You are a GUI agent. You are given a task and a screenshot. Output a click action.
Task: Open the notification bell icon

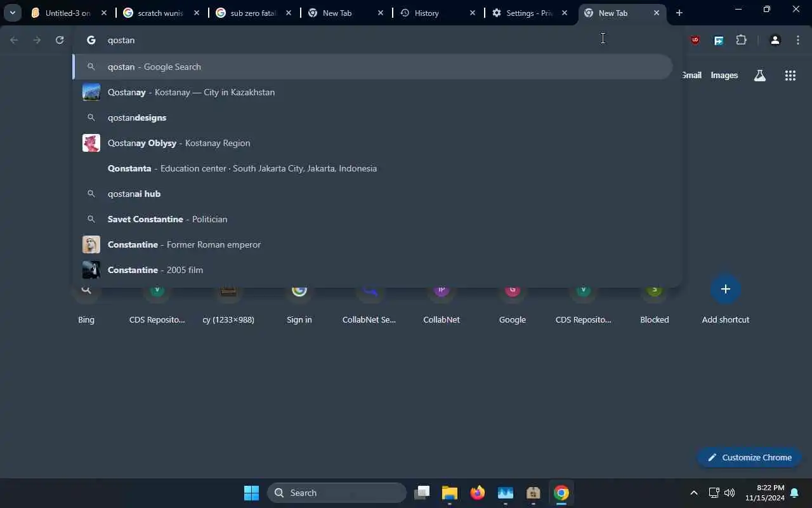pos(794,493)
